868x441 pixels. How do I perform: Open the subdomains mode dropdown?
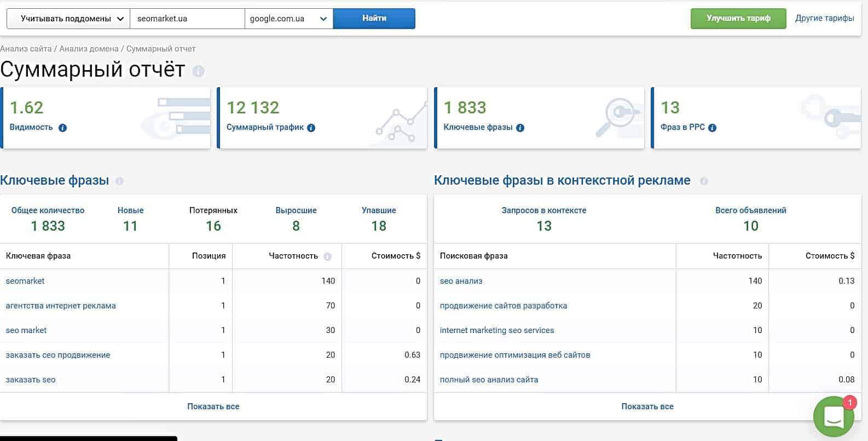[68, 19]
